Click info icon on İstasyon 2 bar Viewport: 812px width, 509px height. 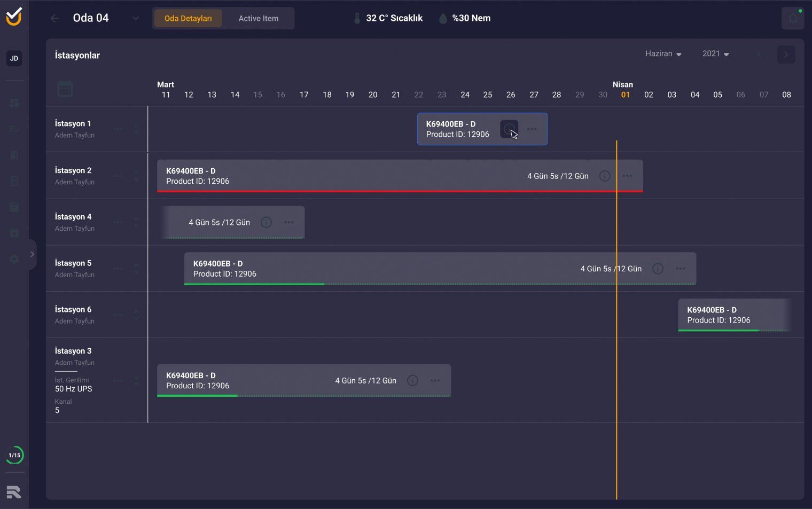pyautogui.click(x=605, y=176)
